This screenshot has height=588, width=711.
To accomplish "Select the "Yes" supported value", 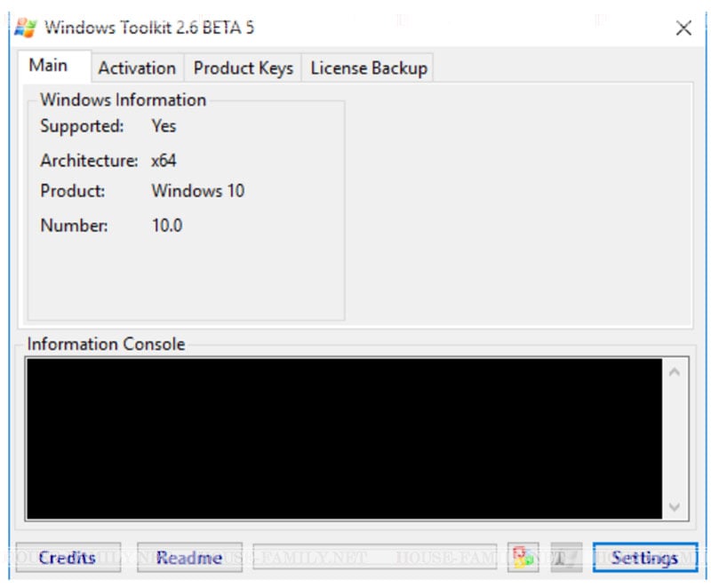I will tap(164, 126).
